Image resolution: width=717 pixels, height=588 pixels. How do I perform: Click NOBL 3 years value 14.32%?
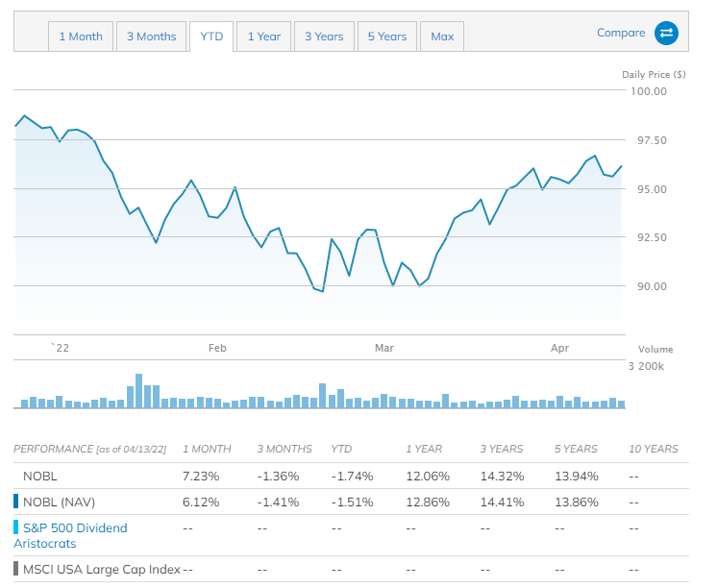(x=502, y=476)
